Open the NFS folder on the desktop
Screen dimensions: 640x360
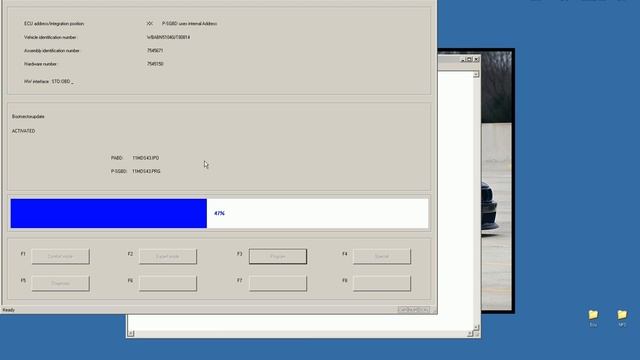622,318
